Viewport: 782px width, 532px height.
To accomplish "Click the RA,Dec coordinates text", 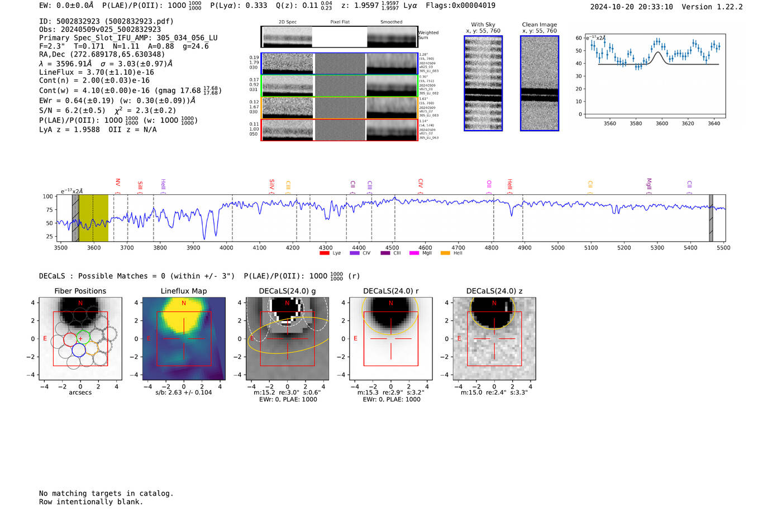I will [x=102, y=54].
